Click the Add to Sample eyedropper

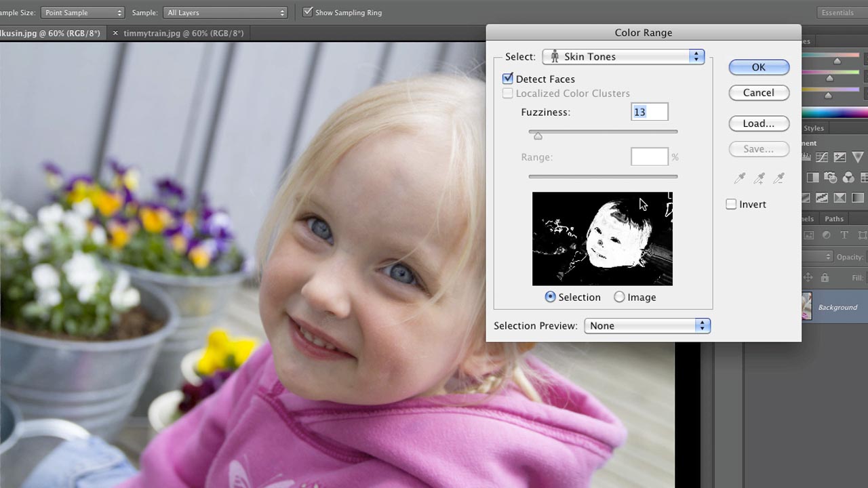pos(759,178)
